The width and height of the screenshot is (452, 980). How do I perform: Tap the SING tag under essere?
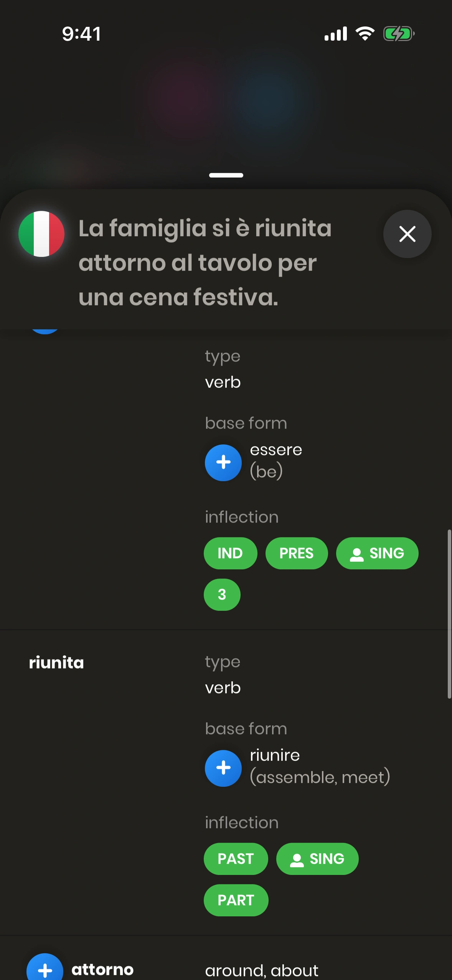click(377, 553)
